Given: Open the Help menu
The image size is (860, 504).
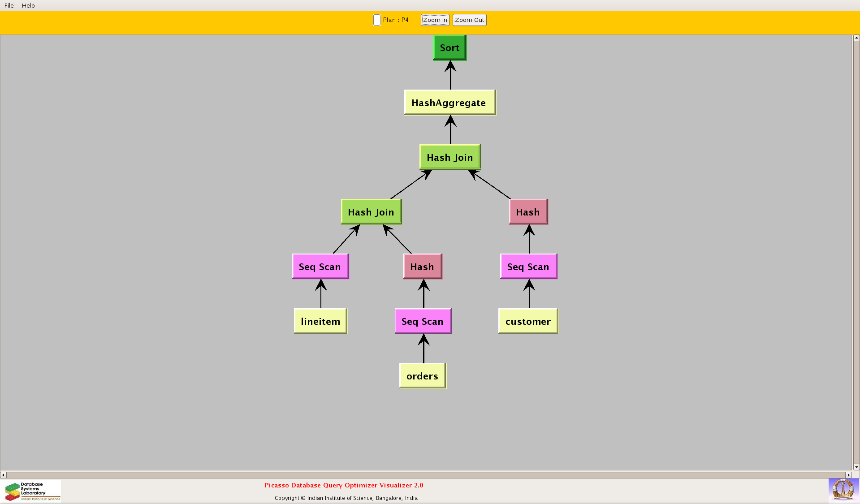Looking at the screenshot, I should tap(28, 5).
